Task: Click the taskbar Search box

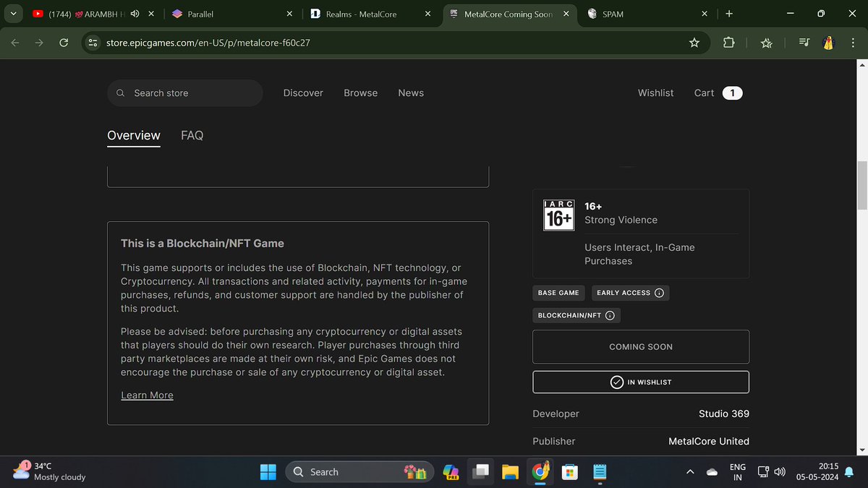Action: 359,472
